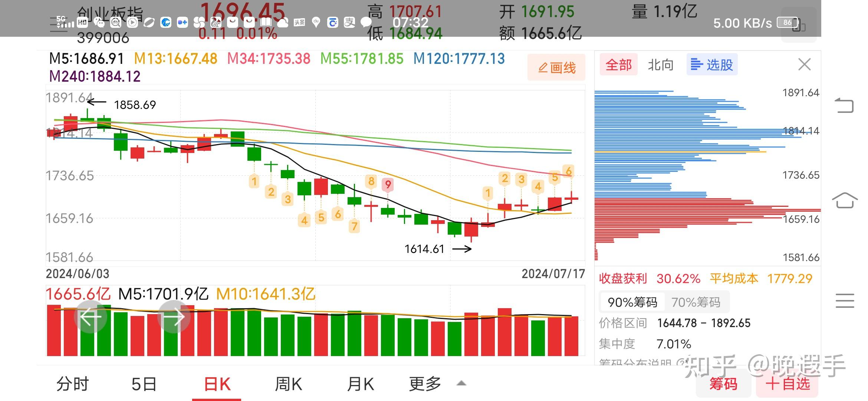Image resolution: width=868 pixels, height=401 pixels.
Task: Open the 选股 stock picker
Action: click(x=712, y=65)
